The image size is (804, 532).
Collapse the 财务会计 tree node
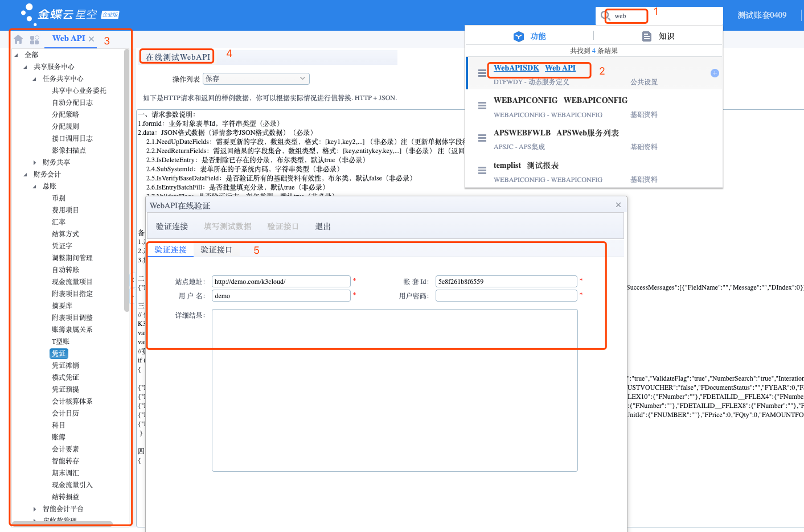coord(26,175)
